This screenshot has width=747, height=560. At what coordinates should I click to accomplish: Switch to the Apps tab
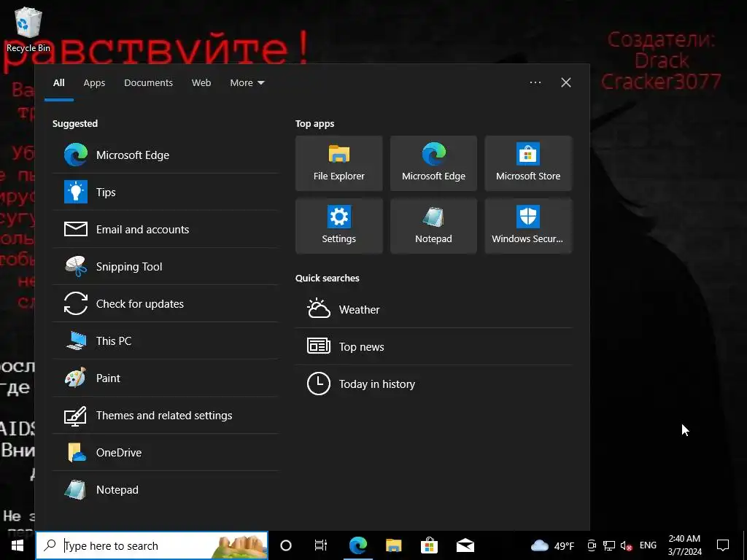coord(94,83)
